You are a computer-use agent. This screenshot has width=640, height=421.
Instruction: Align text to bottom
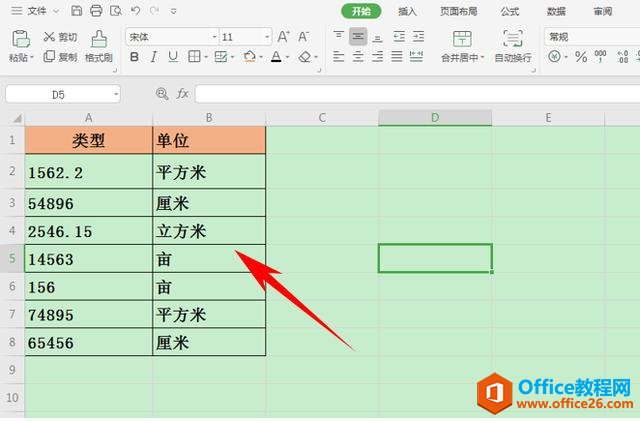point(378,37)
